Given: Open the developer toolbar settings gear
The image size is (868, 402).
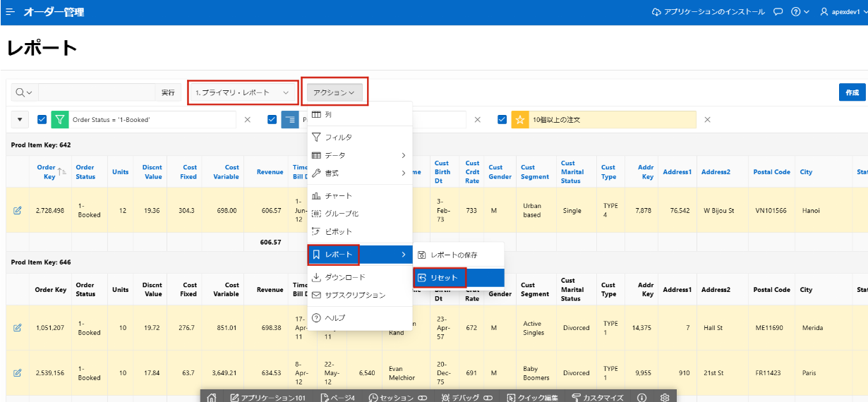Looking at the screenshot, I should point(665,398).
